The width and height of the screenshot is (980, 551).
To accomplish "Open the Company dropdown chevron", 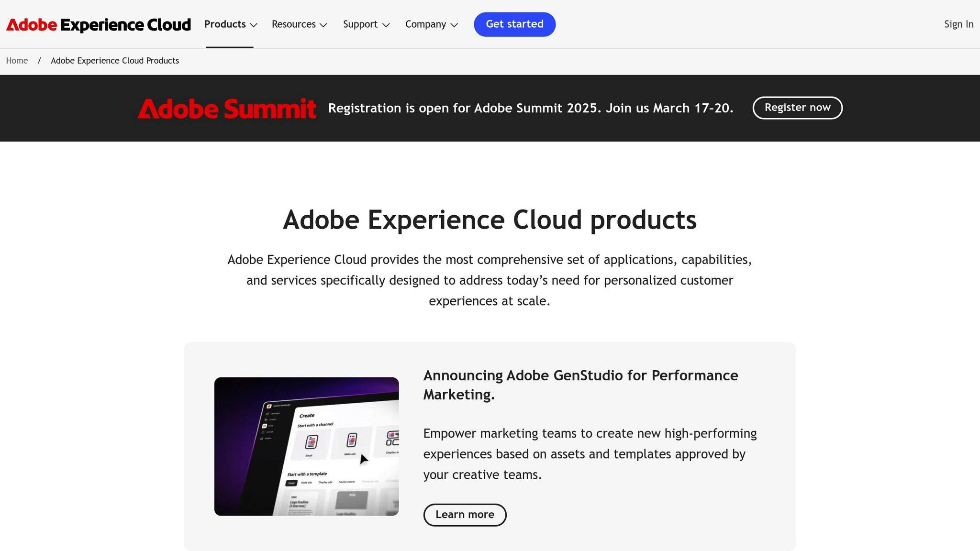I will click(x=454, y=25).
